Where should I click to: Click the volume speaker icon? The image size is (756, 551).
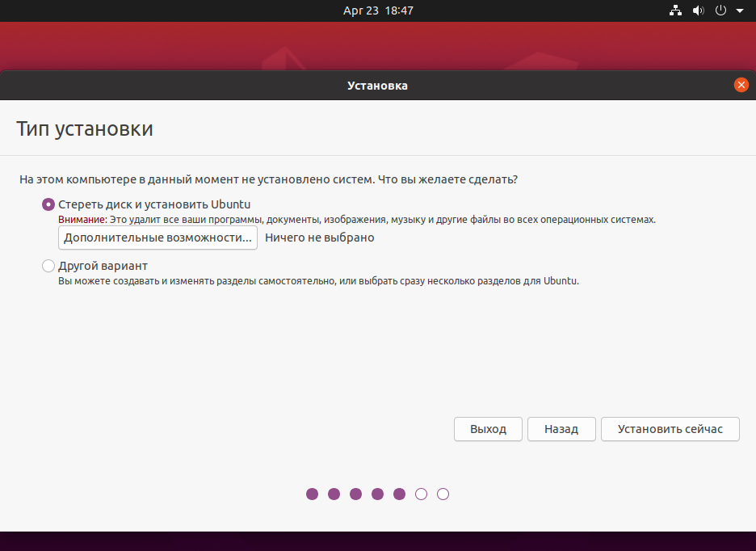(x=698, y=11)
